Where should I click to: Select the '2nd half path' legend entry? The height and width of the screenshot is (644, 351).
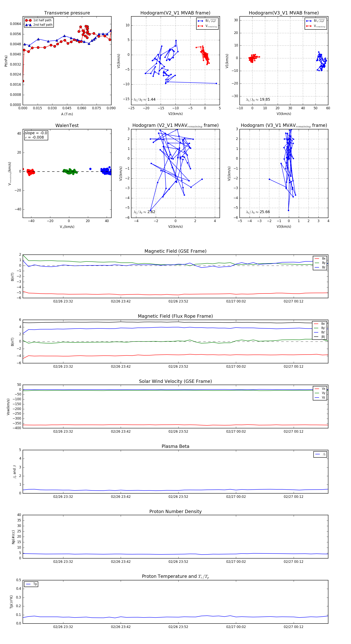click(x=39, y=25)
